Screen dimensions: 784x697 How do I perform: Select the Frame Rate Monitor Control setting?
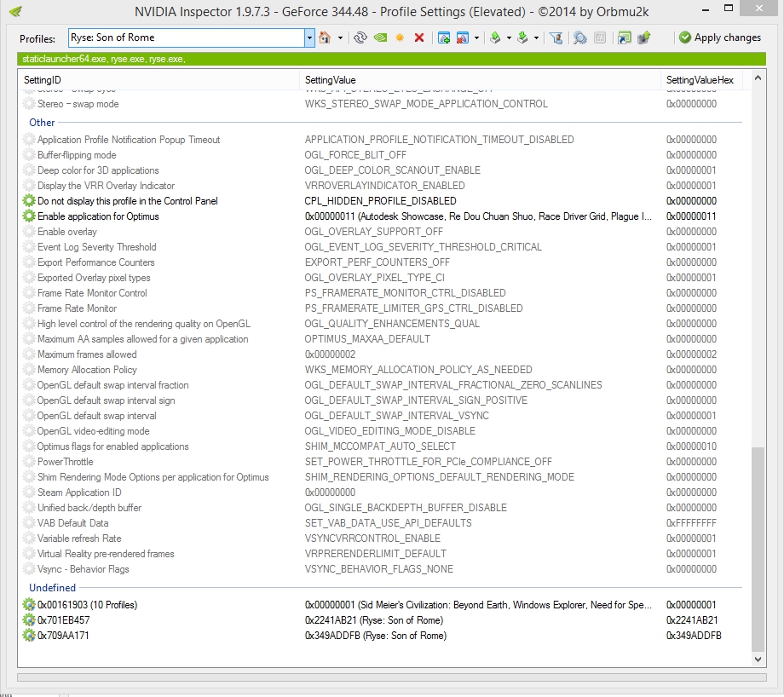point(92,293)
